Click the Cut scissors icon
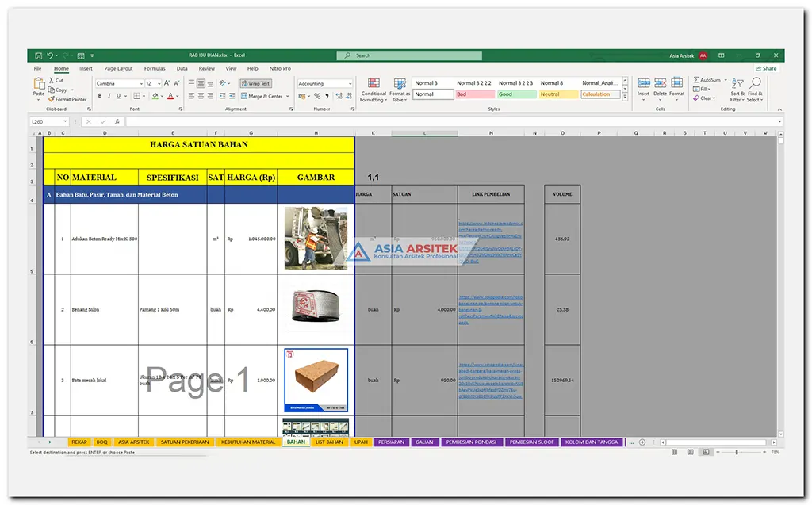This screenshot has width=812, height=505. coord(52,80)
